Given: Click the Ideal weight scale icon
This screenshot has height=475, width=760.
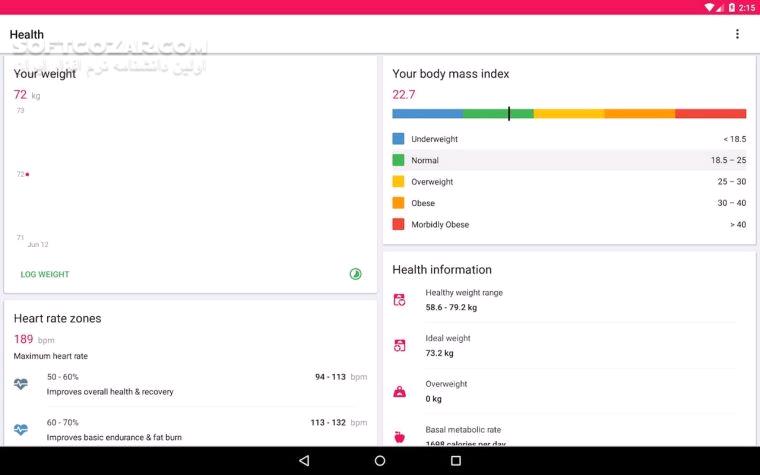Looking at the screenshot, I should click(399, 346).
